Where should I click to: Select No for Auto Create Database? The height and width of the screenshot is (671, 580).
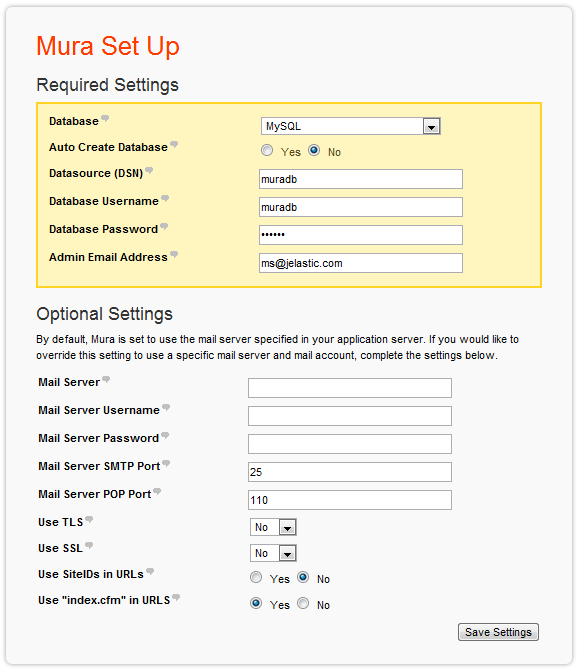tap(314, 151)
